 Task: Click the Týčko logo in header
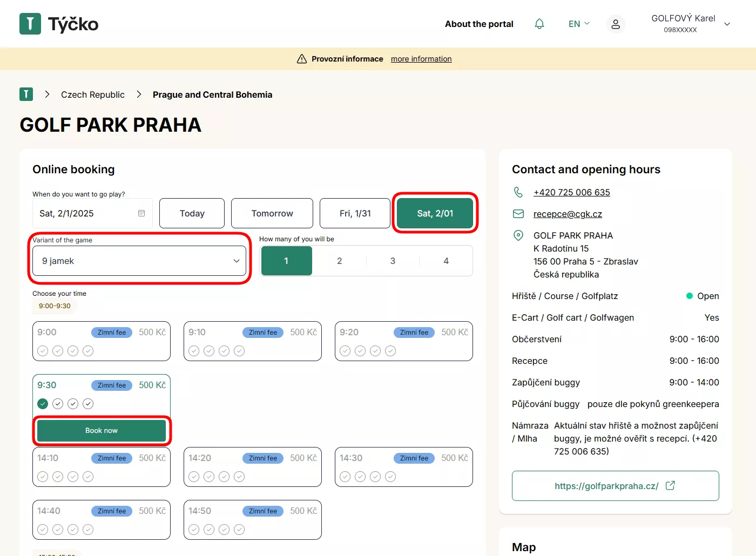[59, 24]
